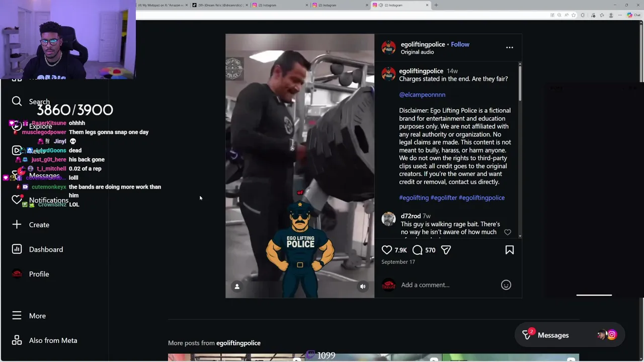Pause the gym reel video
The image size is (644, 362).
[300, 166]
